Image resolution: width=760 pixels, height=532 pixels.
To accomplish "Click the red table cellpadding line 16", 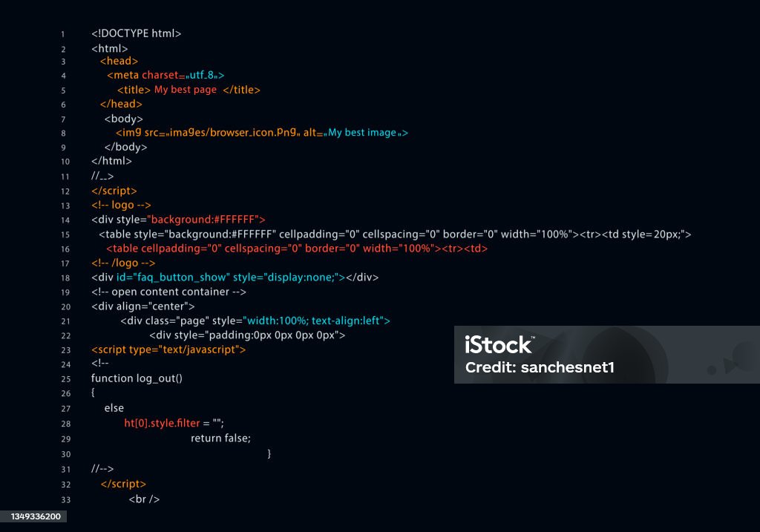I will [297, 249].
